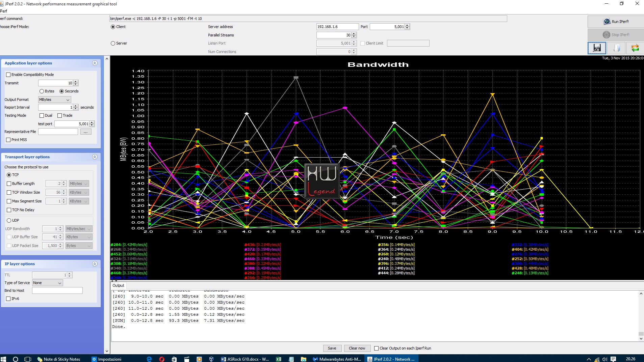Open Excel from the taskbar
Screen dimensions: 644x362
pyautogui.click(x=279, y=359)
